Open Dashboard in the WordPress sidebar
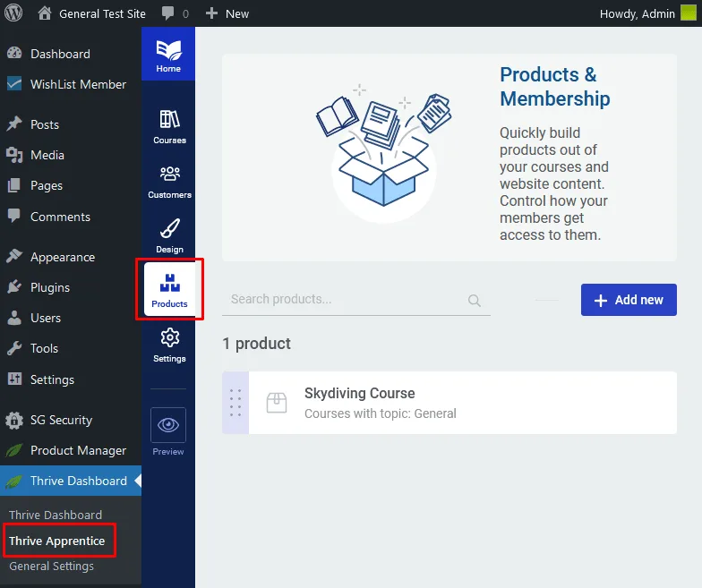This screenshot has height=588, width=702. pyautogui.click(x=71, y=54)
